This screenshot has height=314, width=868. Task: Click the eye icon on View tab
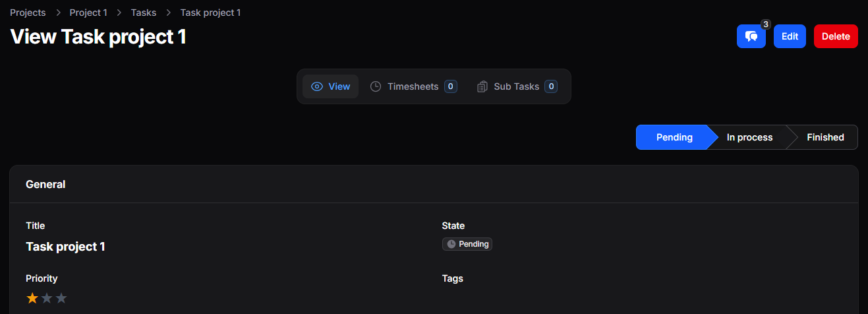click(317, 86)
